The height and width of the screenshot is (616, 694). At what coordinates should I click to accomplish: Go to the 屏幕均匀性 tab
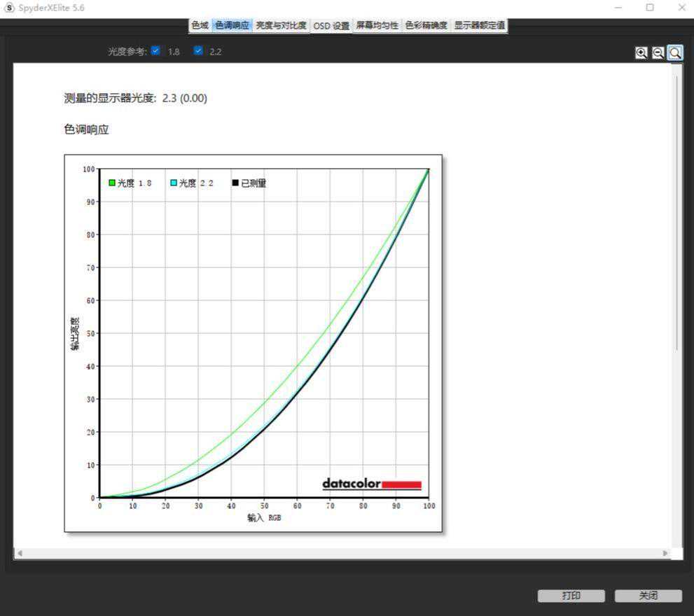click(x=377, y=25)
